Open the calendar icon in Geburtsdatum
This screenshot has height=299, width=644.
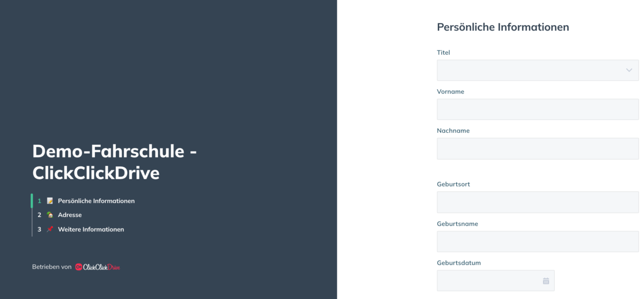coord(546,281)
